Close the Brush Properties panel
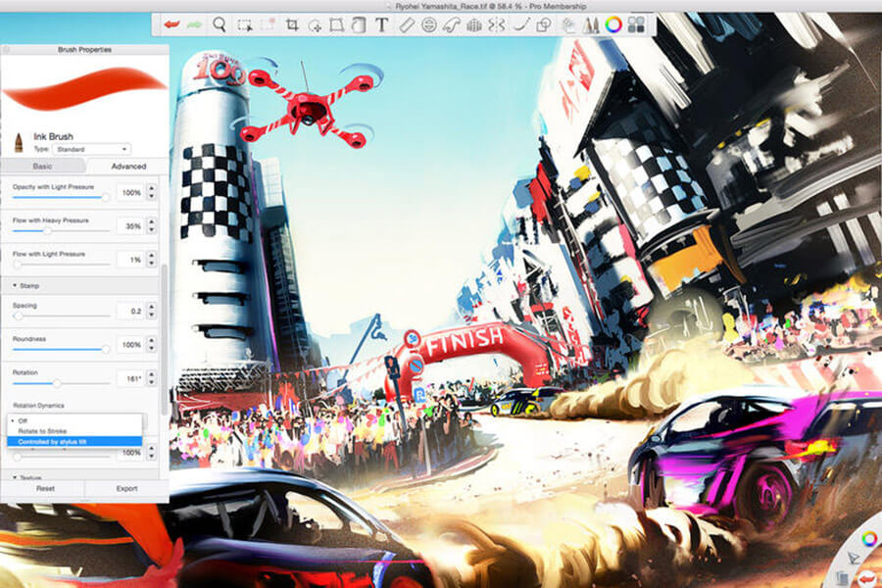The width and height of the screenshot is (882, 588). coord(6,50)
